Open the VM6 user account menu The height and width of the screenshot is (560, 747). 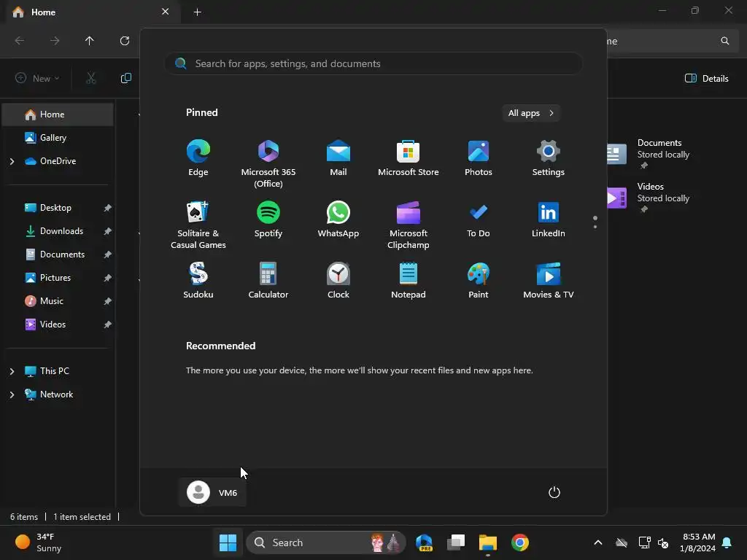[x=212, y=492]
